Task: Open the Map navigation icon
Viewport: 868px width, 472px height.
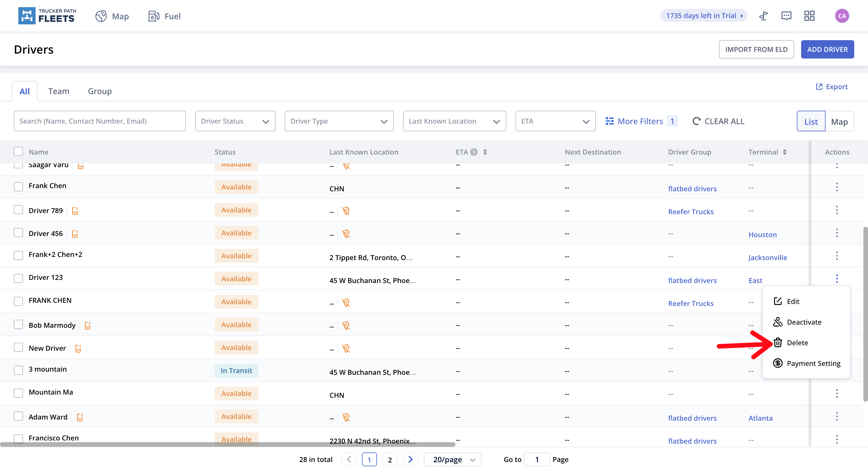Action: (101, 16)
